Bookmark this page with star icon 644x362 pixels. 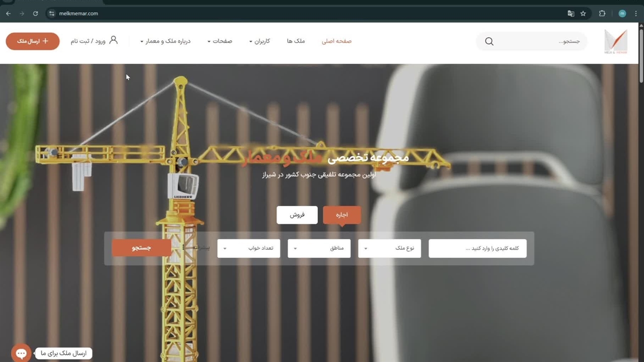pyautogui.click(x=583, y=14)
